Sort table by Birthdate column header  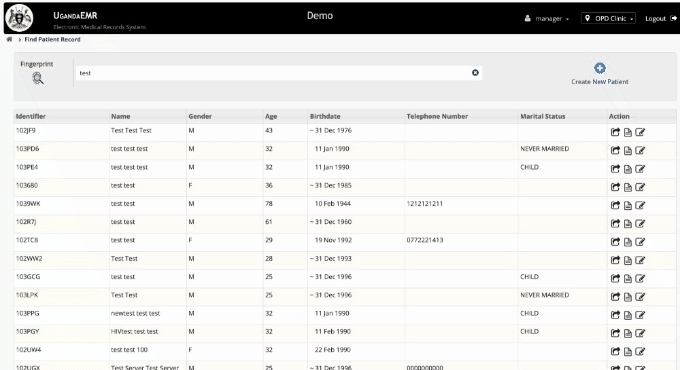point(325,116)
